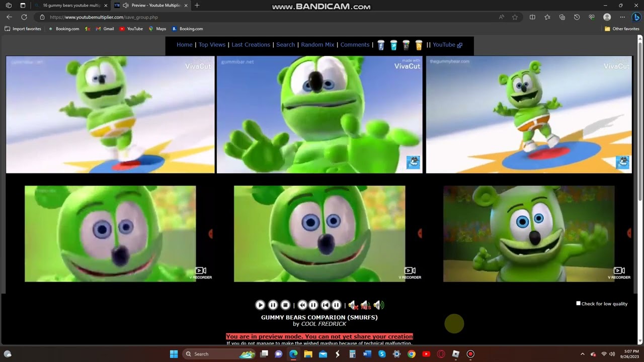Open the Top Views link

pos(212,45)
